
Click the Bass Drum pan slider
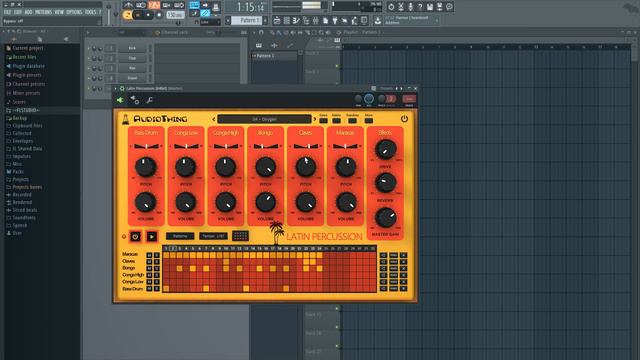146,146
